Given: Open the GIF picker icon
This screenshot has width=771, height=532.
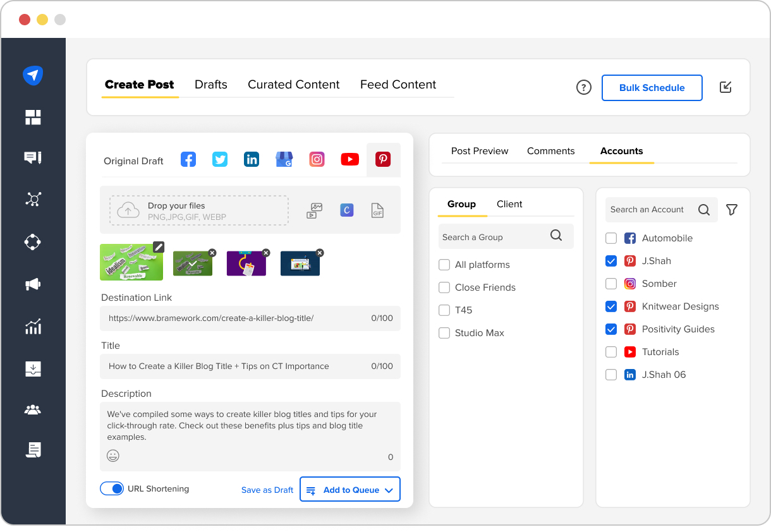Looking at the screenshot, I should (377, 210).
